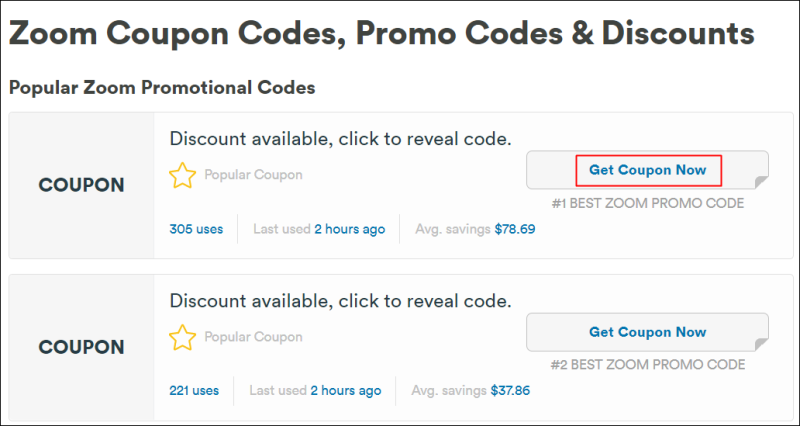Click "2 hours ago" in second coupon
The image size is (800, 426).
click(345, 391)
